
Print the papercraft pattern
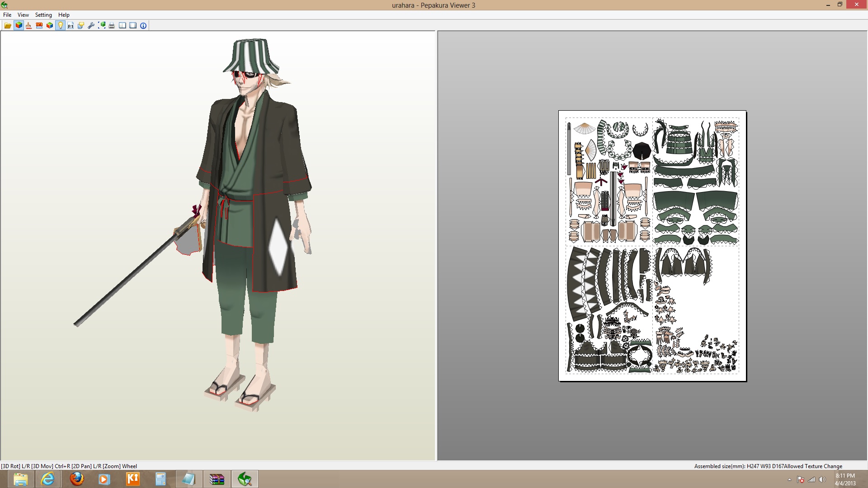(111, 25)
